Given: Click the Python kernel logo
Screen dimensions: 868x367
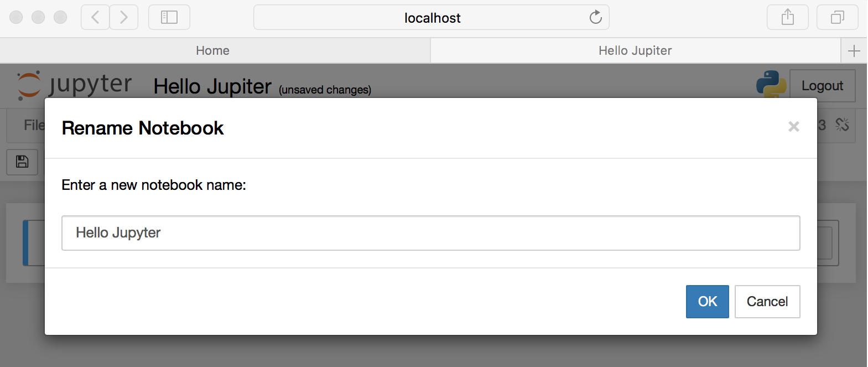Looking at the screenshot, I should coord(771,84).
